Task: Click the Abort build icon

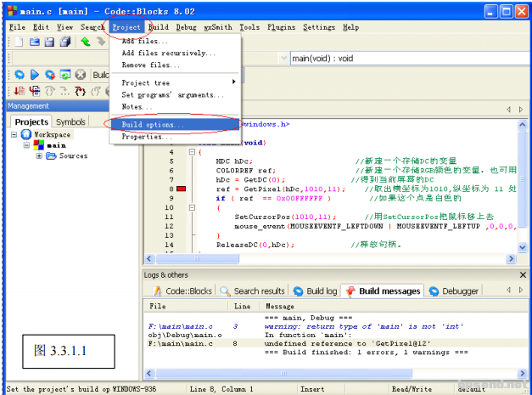Action: (80, 75)
